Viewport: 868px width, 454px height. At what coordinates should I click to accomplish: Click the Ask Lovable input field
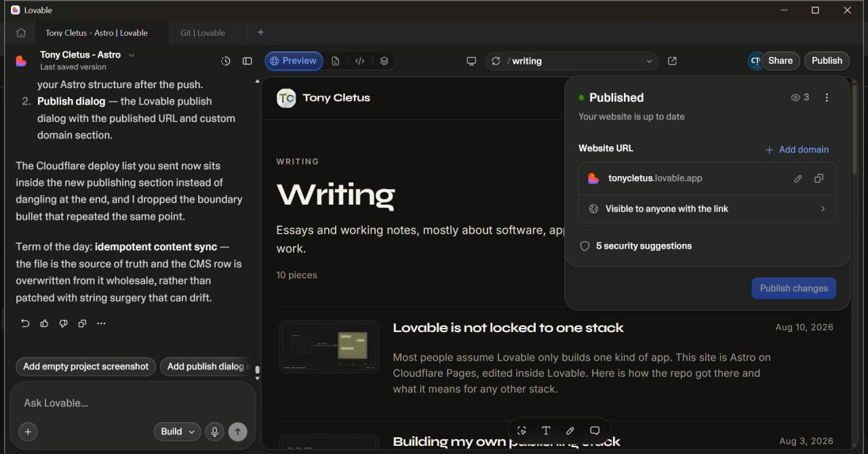point(132,403)
